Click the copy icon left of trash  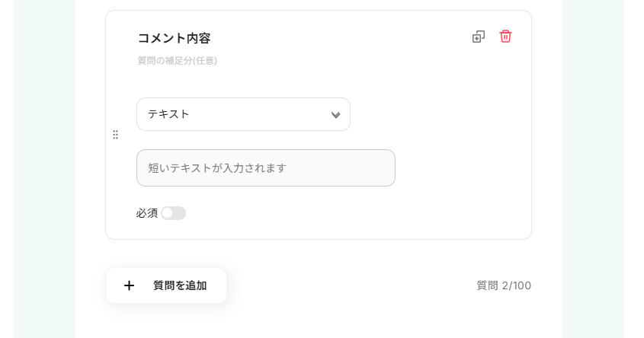479,37
